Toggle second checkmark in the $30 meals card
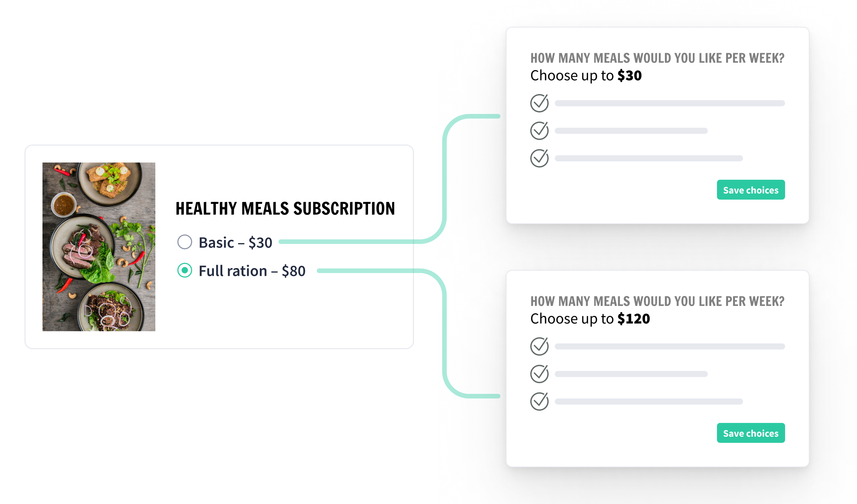The width and height of the screenshot is (857, 504). [539, 130]
